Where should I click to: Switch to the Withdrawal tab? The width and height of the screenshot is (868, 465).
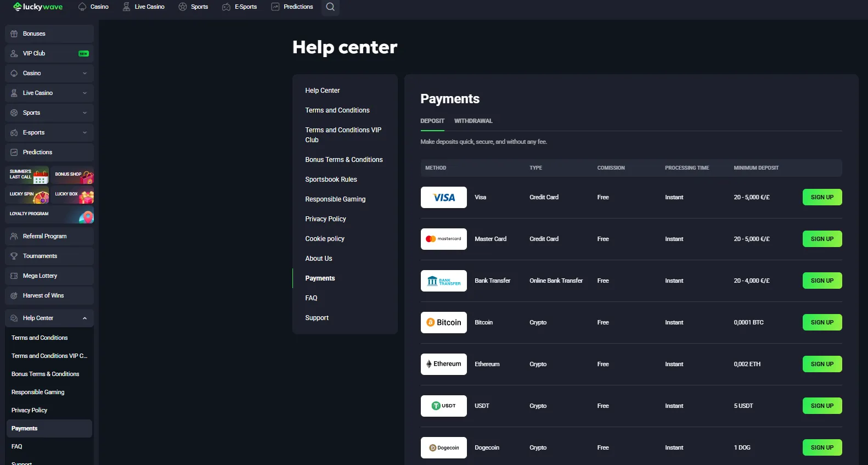click(473, 121)
